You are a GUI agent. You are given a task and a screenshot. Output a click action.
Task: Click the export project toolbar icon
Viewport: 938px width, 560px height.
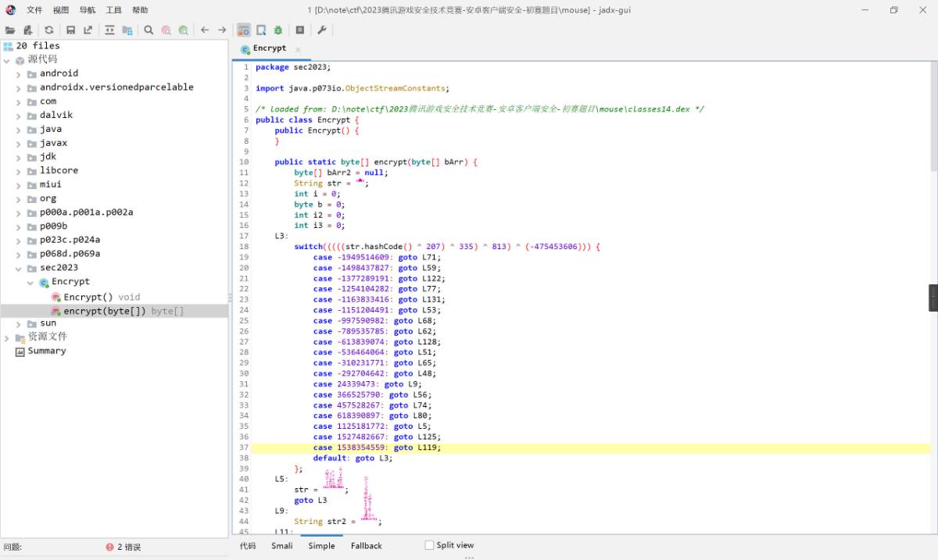[88, 30]
